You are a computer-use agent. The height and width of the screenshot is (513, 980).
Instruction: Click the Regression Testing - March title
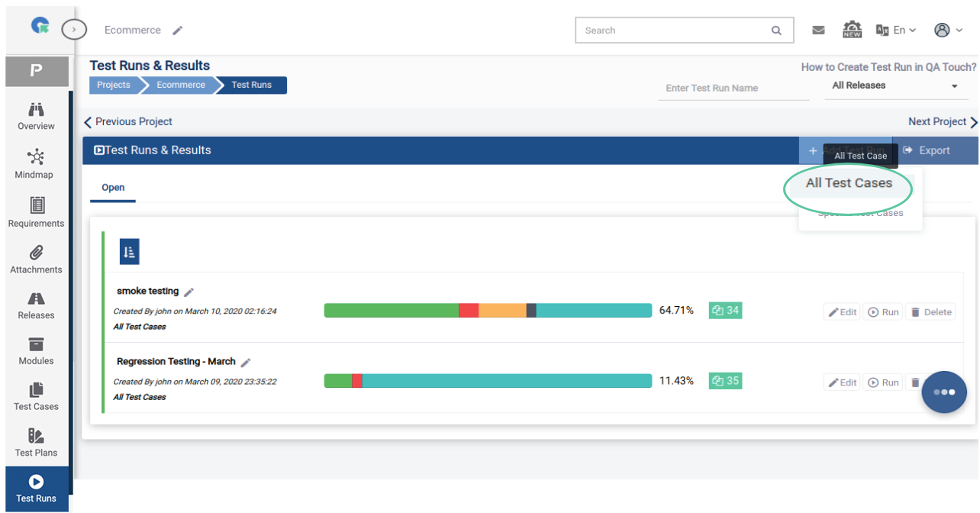coord(176,361)
